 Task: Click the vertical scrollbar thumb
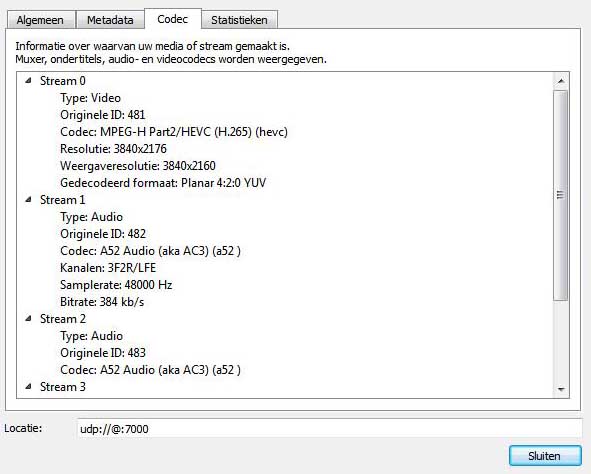point(561,195)
